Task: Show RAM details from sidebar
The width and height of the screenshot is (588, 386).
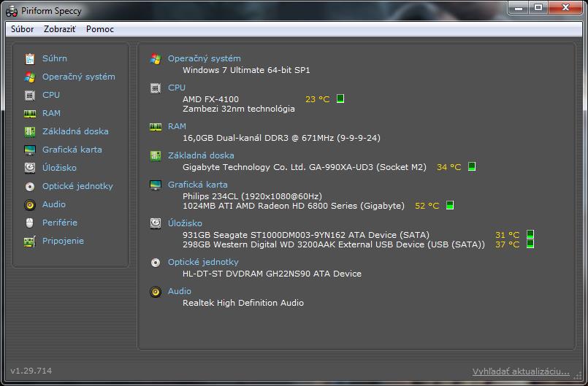Action: (51, 113)
